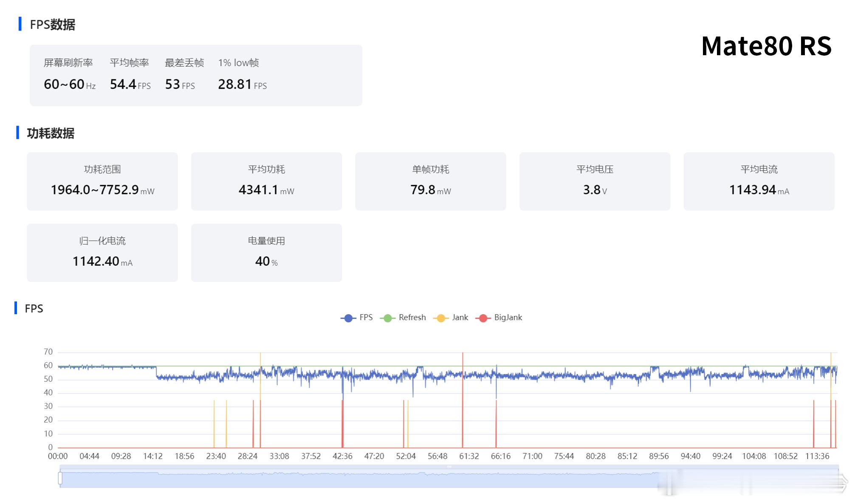Click the yellow Jank spike near 23:40
The image size is (855, 504).
(214, 425)
